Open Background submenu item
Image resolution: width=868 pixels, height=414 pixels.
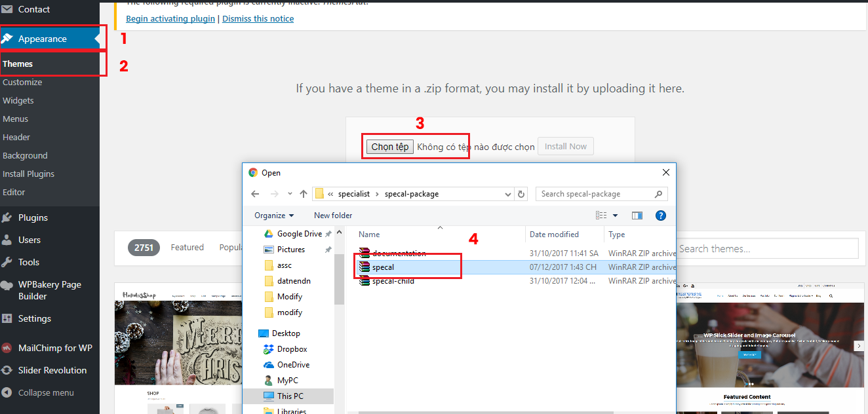coord(25,155)
